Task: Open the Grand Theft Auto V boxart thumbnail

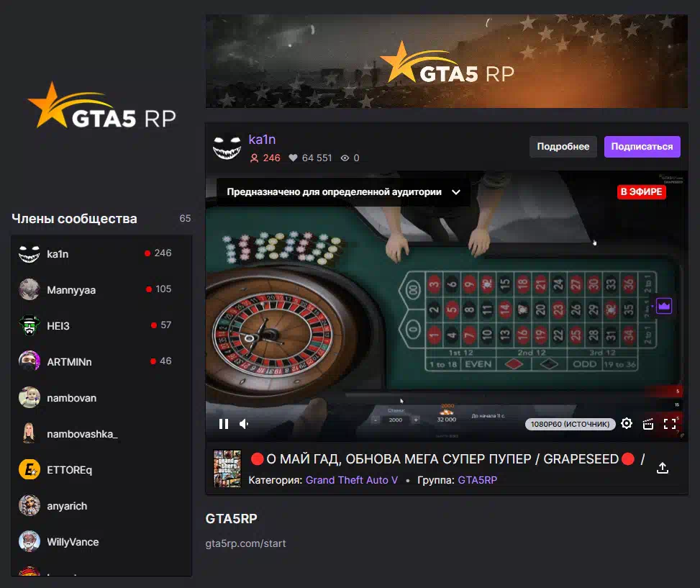Action: click(227, 469)
